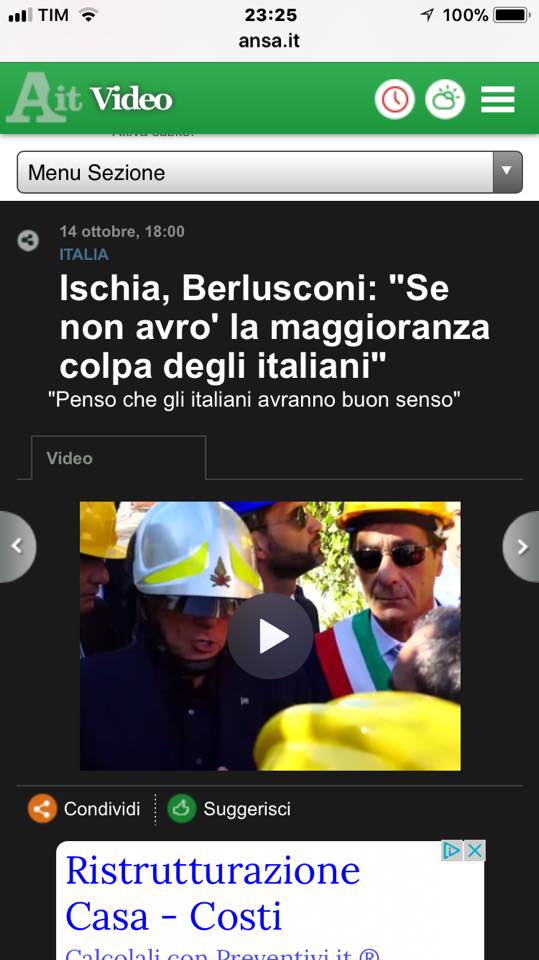This screenshot has height=960, width=539.
Task: Go to next video with right arrow
Action: click(521, 547)
